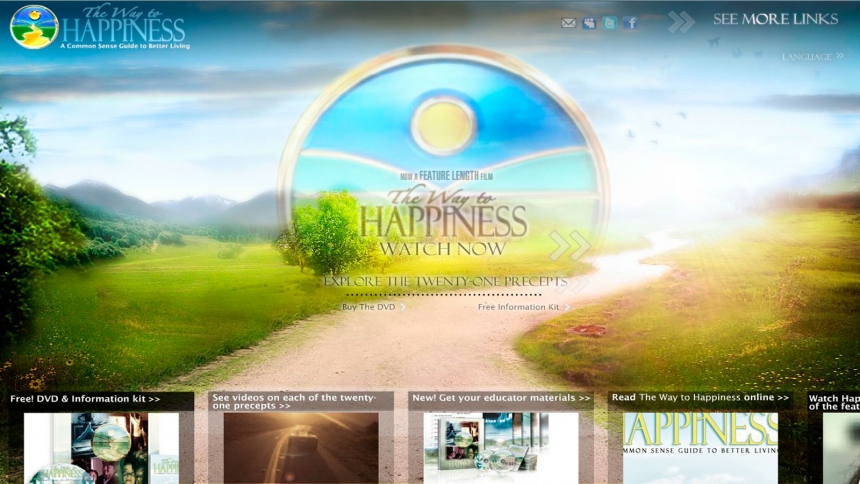Click the large round film emblem
860x484 pixels.
(442, 130)
